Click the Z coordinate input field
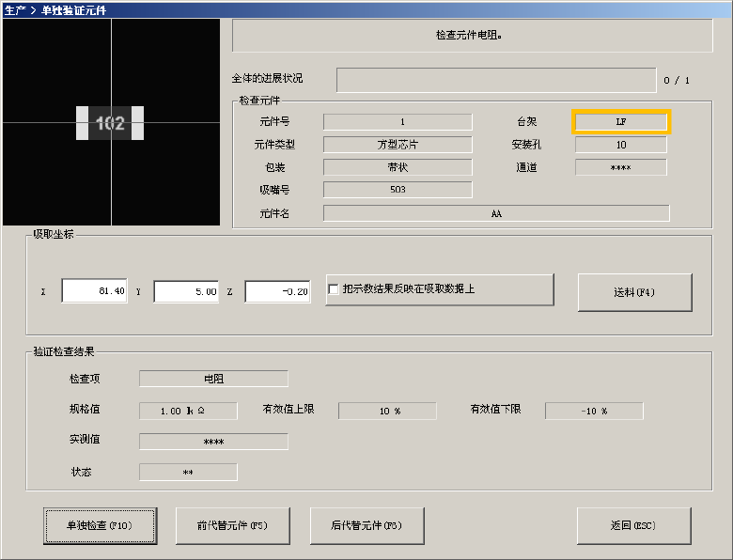Image resolution: width=733 pixels, height=560 pixels. pos(277,291)
